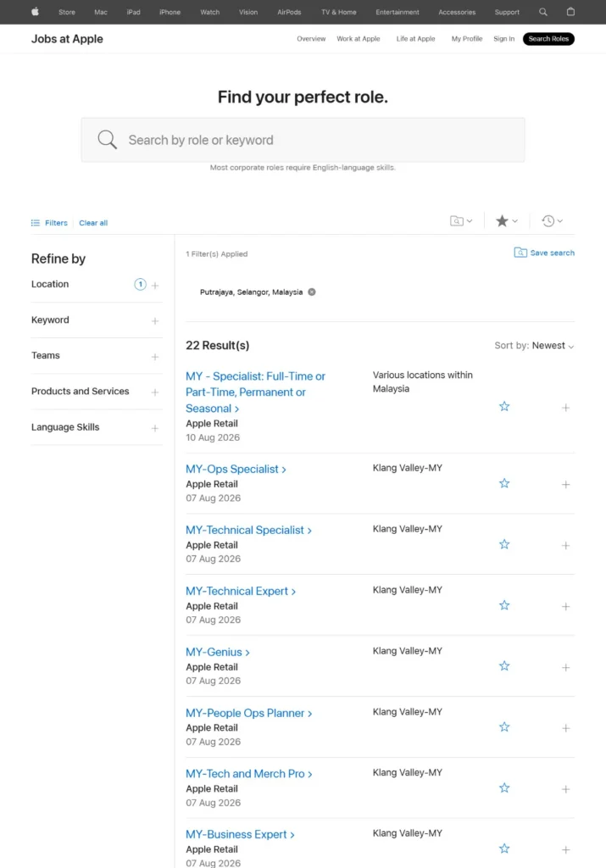Favorite the MY-Ops Specialist star
606x868 pixels.
coord(504,483)
